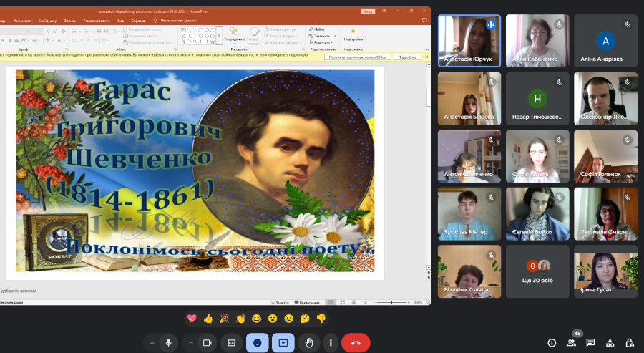The width and height of the screenshot is (644, 353).
Task: Open the Запись ribbon tab
Action: click(70, 21)
